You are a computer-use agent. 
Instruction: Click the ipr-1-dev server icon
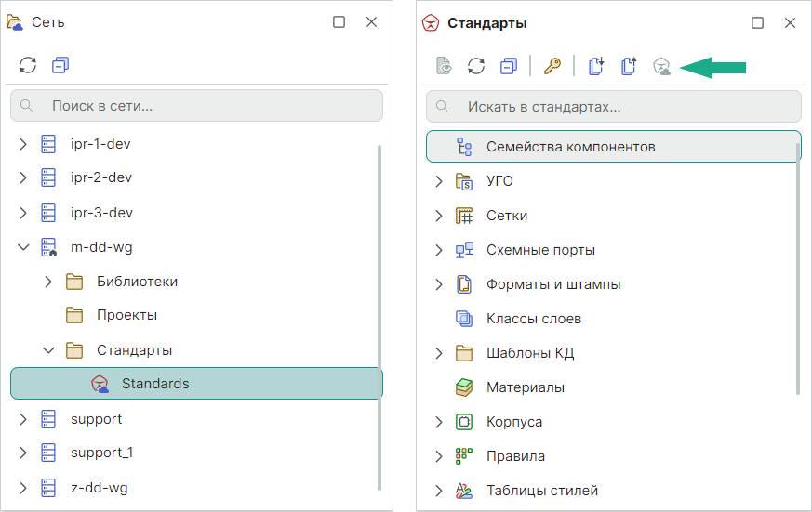[48, 144]
